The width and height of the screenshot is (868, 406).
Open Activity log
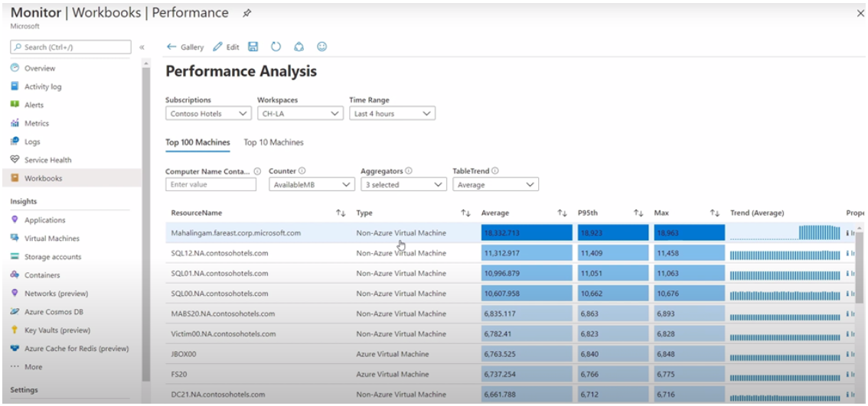pos(43,86)
